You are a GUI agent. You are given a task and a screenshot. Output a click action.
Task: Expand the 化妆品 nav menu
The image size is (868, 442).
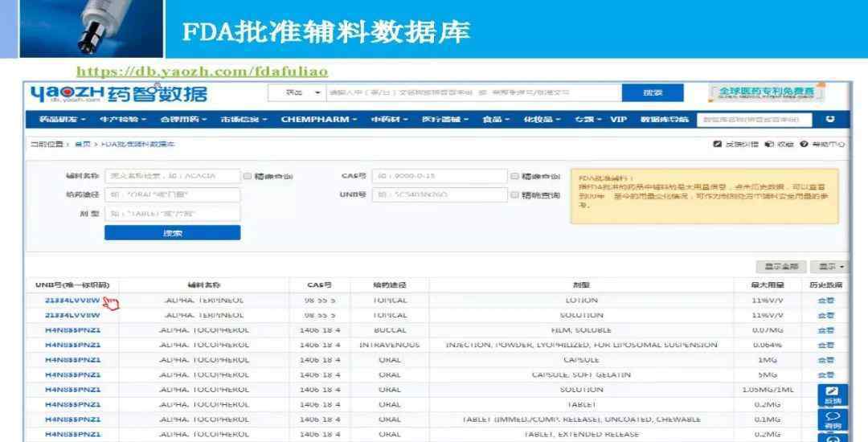[542, 119]
